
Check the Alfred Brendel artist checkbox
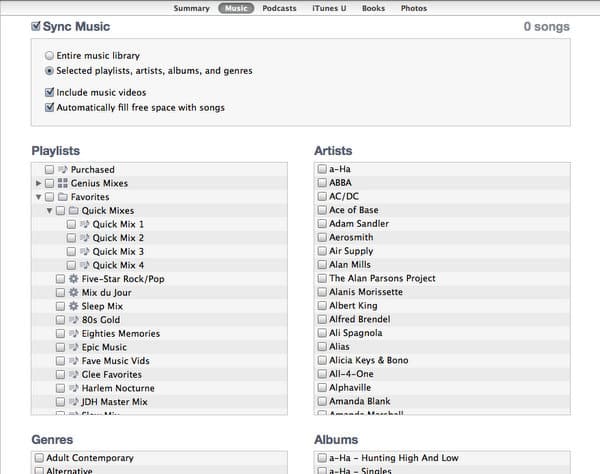click(x=322, y=319)
